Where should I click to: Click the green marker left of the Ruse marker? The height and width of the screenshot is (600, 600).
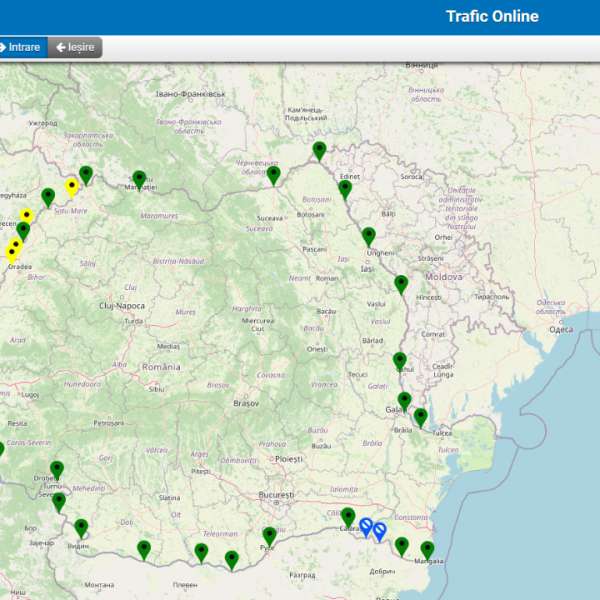232,561
